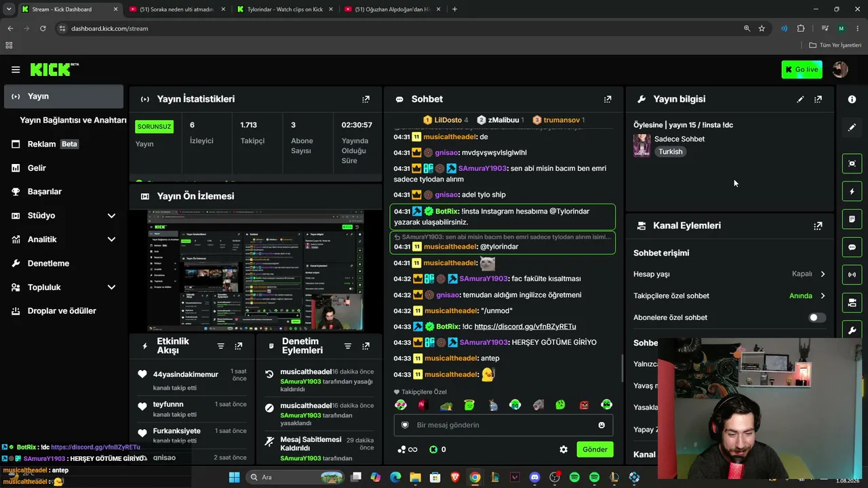
Task: Expand the Stüdyo sidebar section
Action: (x=111, y=216)
